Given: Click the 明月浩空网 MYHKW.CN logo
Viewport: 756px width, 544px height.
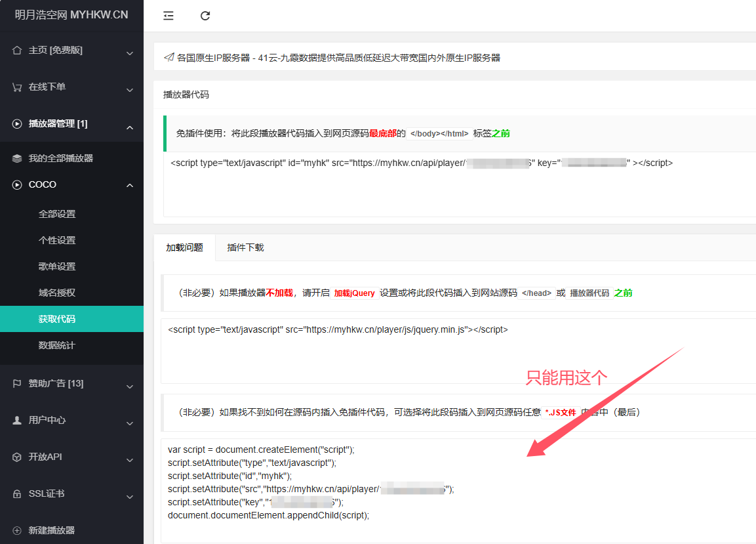Looking at the screenshot, I should (71, 15).
